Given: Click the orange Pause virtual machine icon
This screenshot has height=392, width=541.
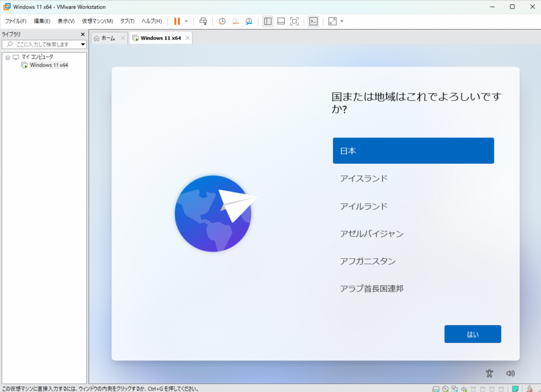Looking at the screenshot, I should pos(176,21).
